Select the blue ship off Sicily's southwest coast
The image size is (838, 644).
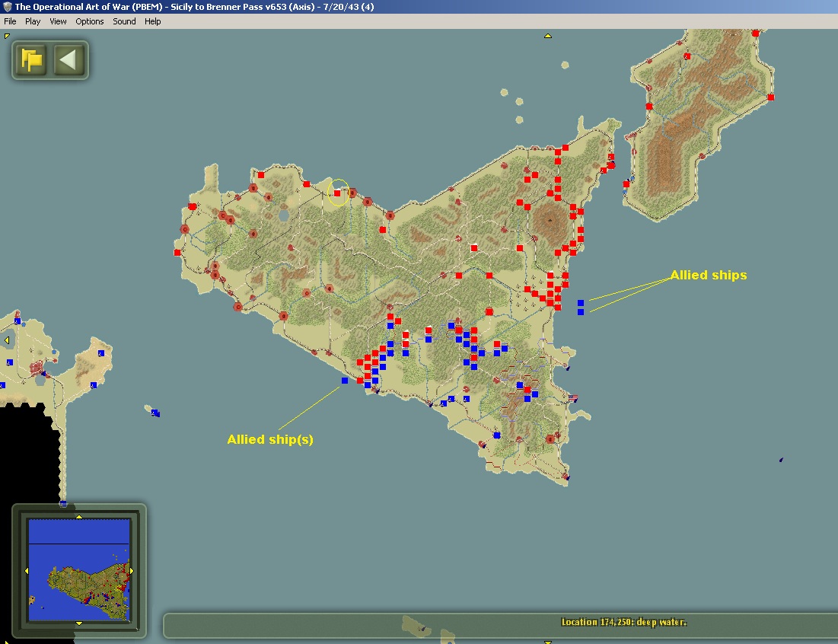(345, 381)
